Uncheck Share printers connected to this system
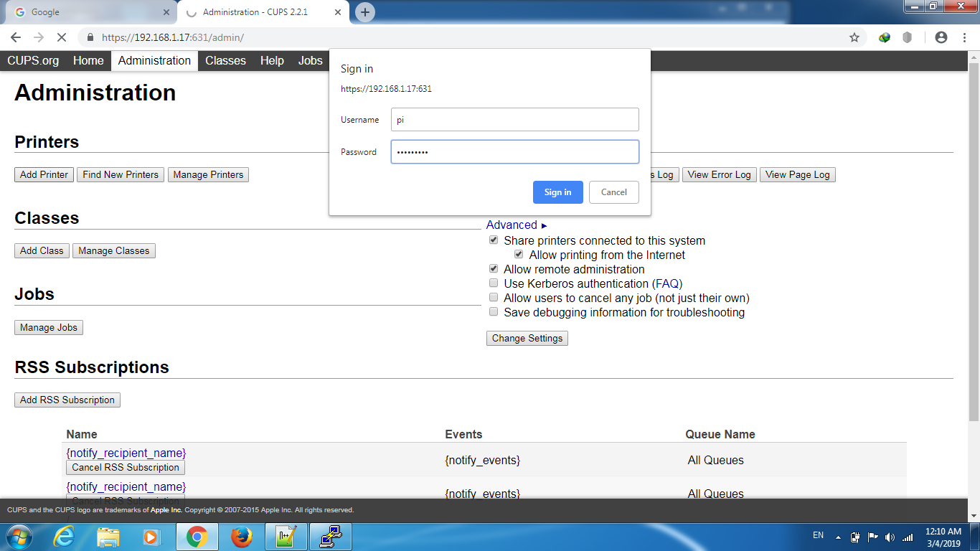This screenshot has width=980, height=551. pos(494,240)
